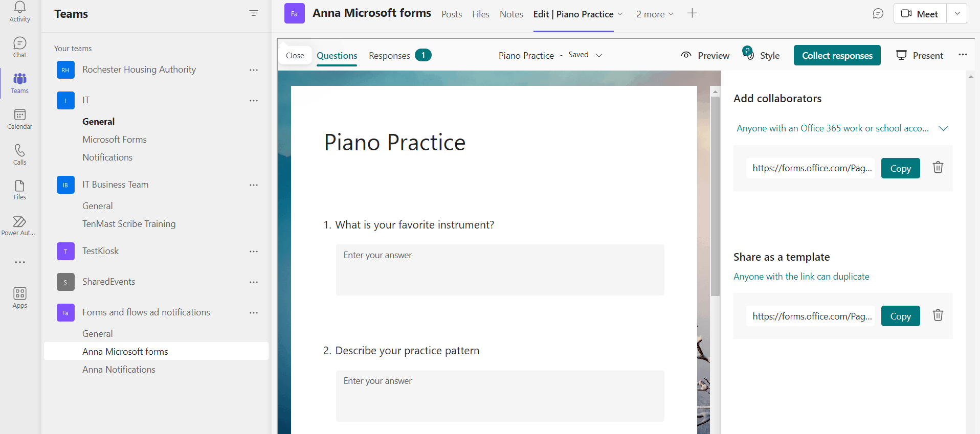This screenshot has height=434, width=980.
Task: Open more options for Rochester Housing Authority
Action: [254, 70]
